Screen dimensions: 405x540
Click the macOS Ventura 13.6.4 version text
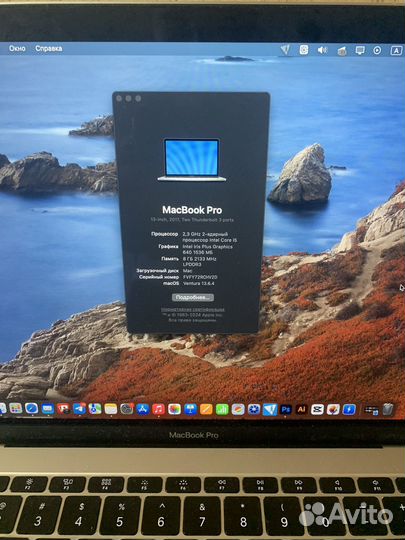198,283
